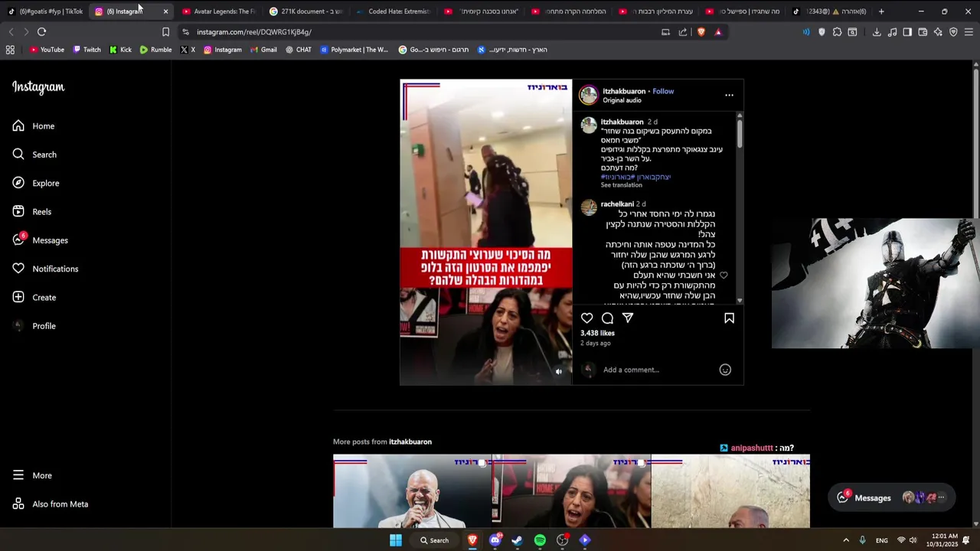980x551 pixels.
Task: Open the post's three-dot options menu
Action: [x=729, y=96]
